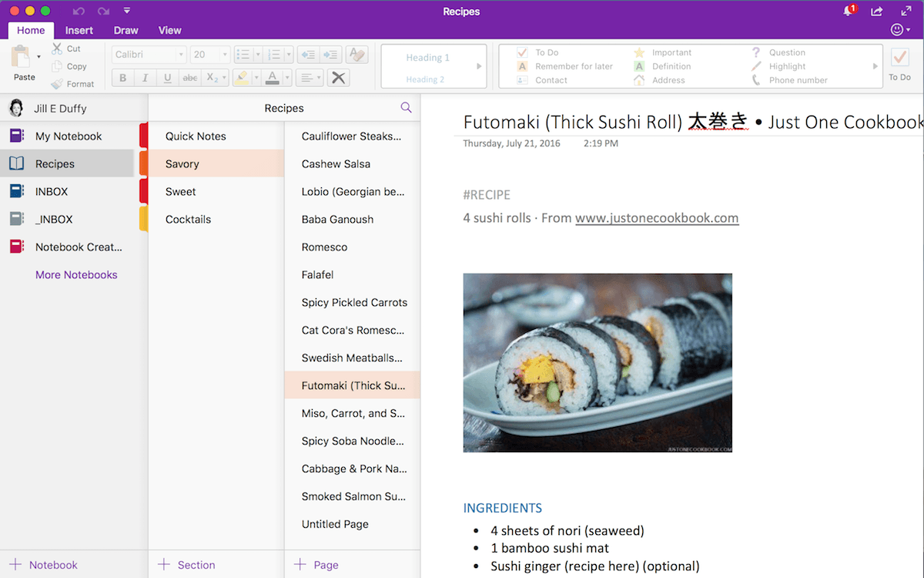Open the Baba Ganoush page
Image resolution: width=924 pixels, height=578 pixels.
pos(353,219)
